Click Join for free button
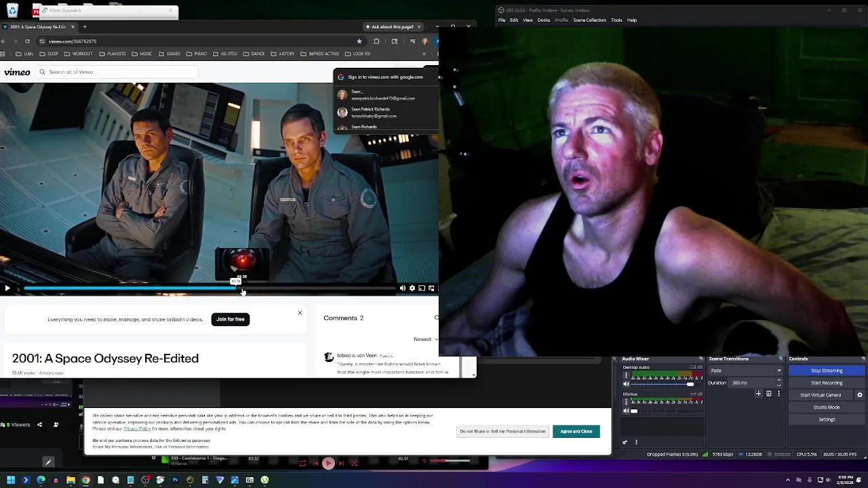The height and width of the screenshot is (488, 868). pos(231,319)
